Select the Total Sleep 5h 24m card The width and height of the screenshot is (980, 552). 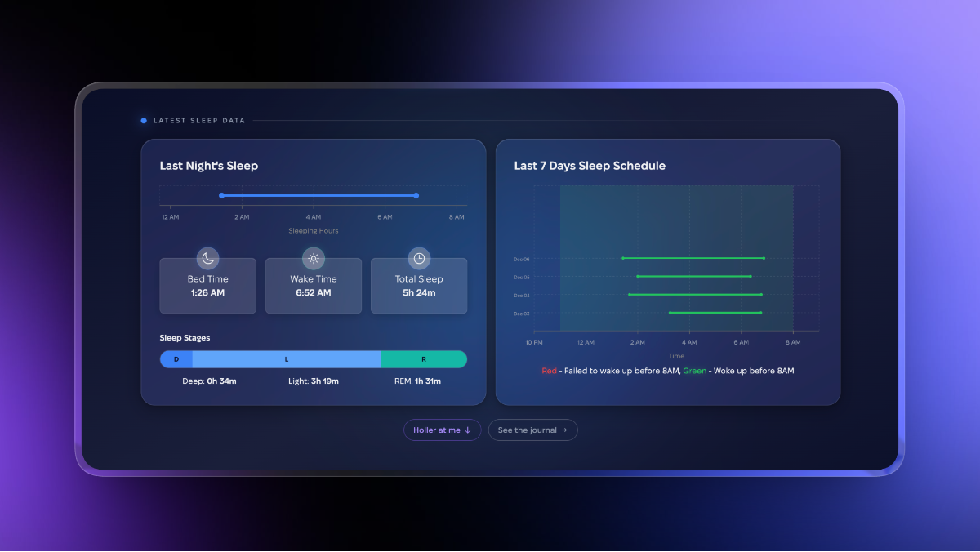419,287
